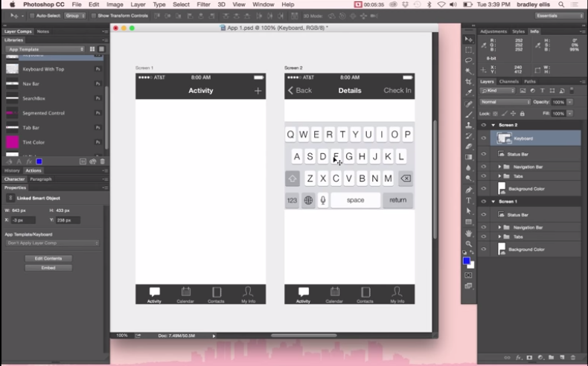Screen dimensions: 588x366
Task: Expand the Navigation Bar group in Screen 2
Action: coord(500,167)
